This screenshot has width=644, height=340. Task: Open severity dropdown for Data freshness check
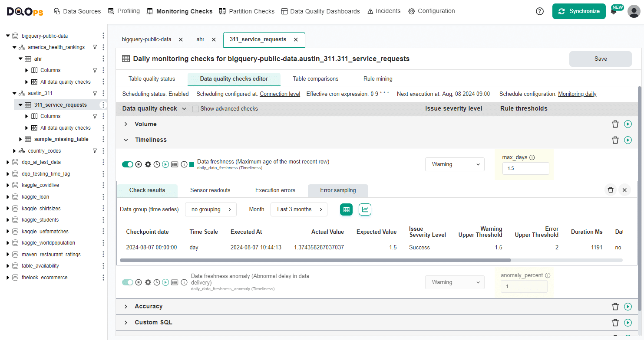tap(455, 164)
